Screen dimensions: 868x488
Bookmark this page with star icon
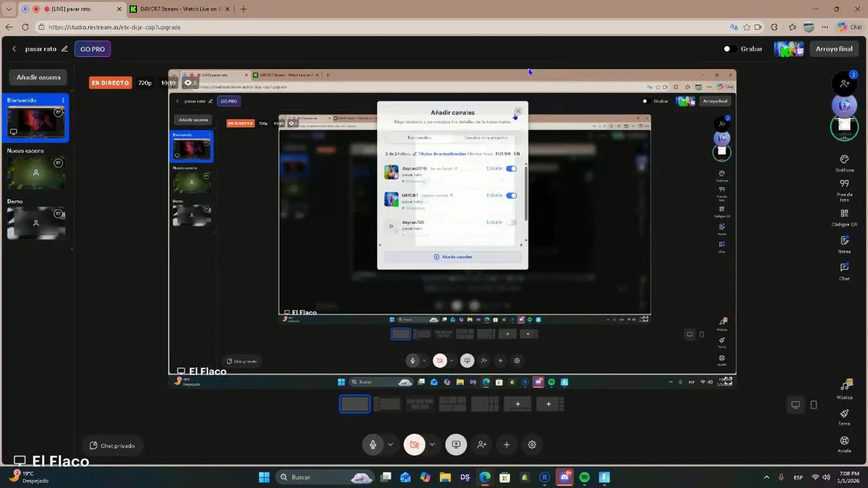point(747,27)
